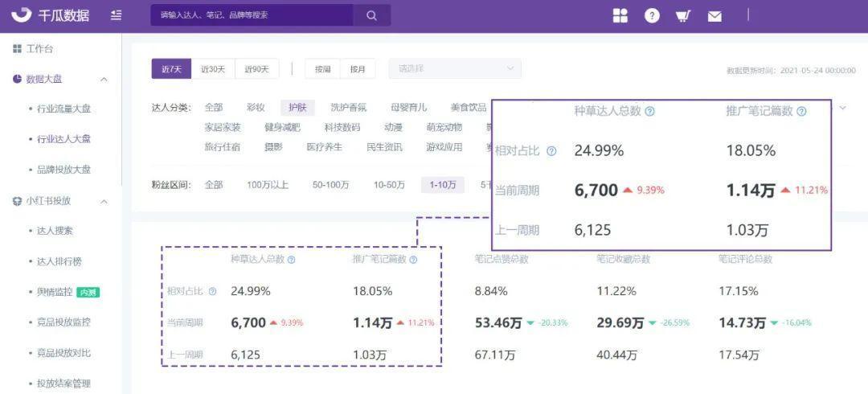
Task: Open the shopping cart icon
Action: [x=683, y=15]
